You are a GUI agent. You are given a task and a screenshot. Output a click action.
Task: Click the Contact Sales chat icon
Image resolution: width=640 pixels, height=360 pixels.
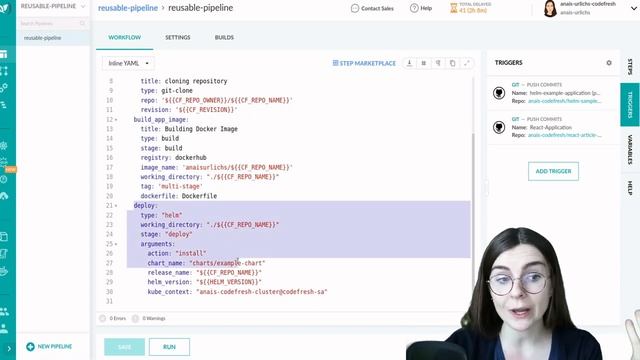pyautogui.click(x=355, y=8)
